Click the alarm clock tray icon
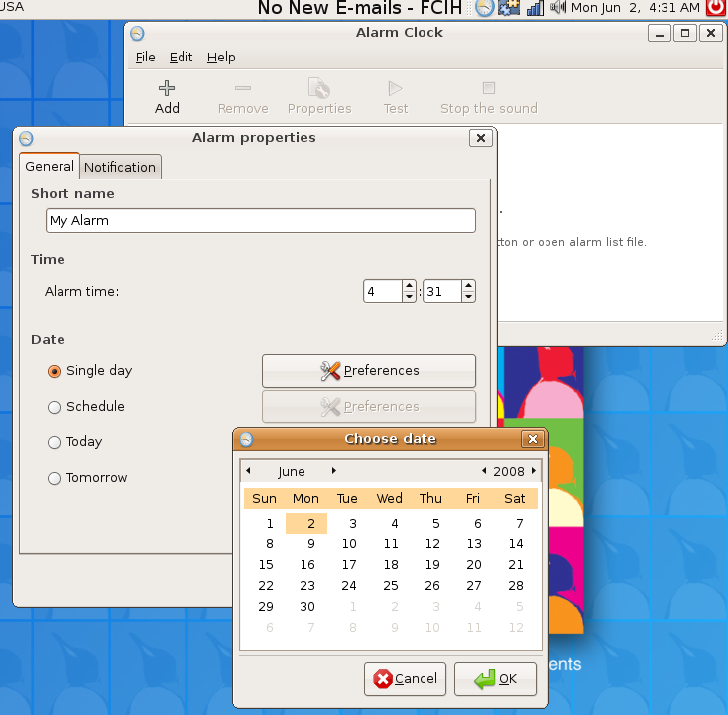Image resolution: width=728 pixels, height=715 pixels. tap(484, 9)
